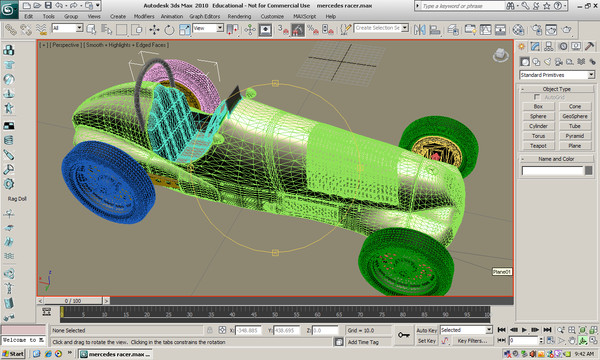Viewport: 600px width, 360px height.
Task: Open the Utilities hammer tab
Action: [590, 47]
